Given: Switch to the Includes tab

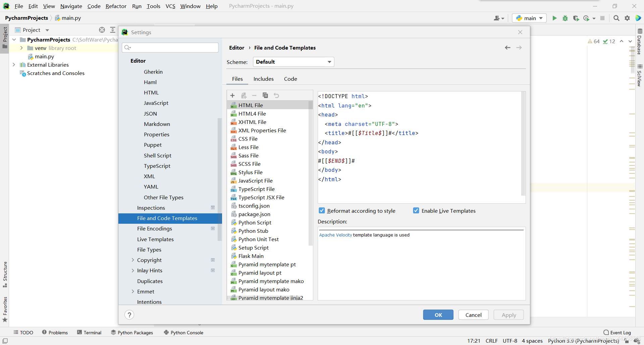Looking at the screenshot, I should (263, 79).
